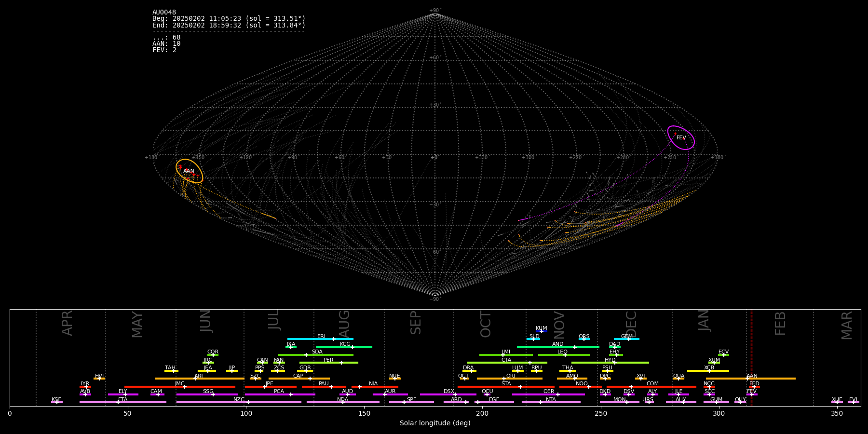Click the APR month label
The image size is (868, 434).
tap(67, 323)
